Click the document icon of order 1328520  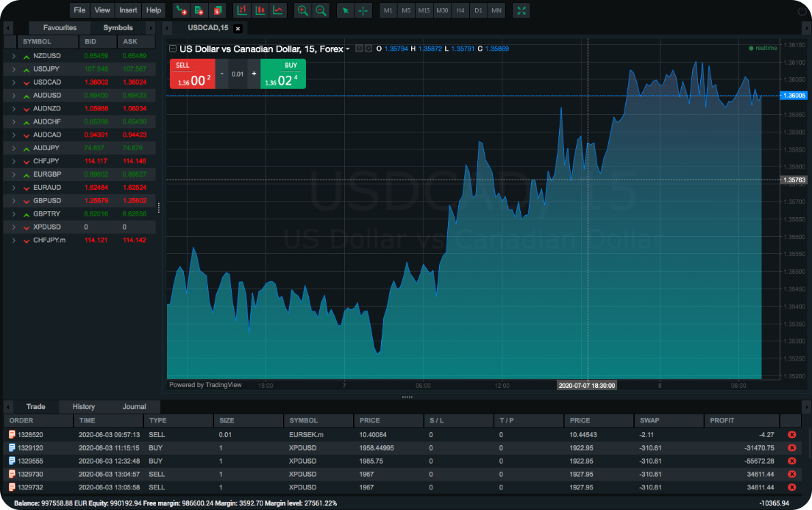(x=12, y=435)
